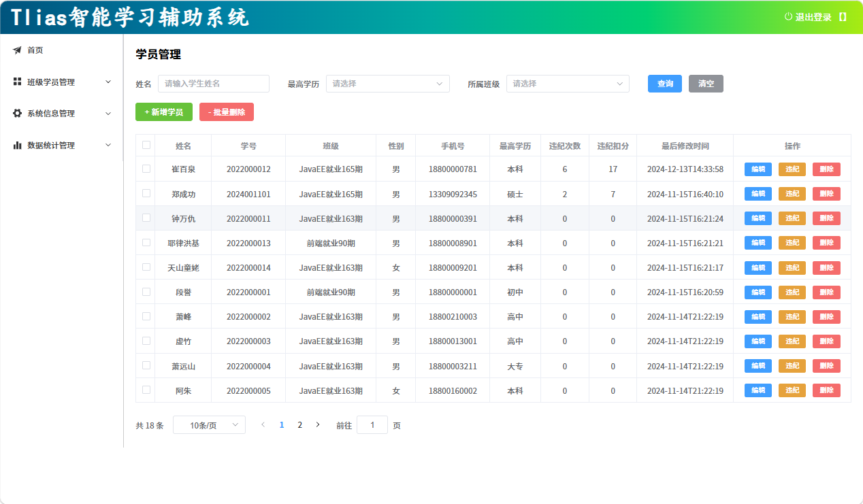Click the student number 2024001101
Viewport: 863px width, 504px height.
click(248, 194)
